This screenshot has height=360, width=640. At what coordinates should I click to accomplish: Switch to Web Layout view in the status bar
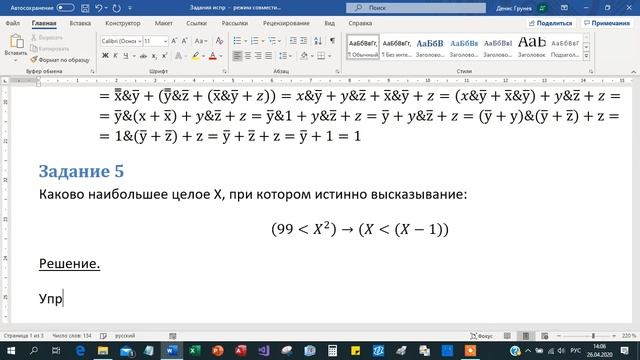pyautogui.click(x=544, y=336)
